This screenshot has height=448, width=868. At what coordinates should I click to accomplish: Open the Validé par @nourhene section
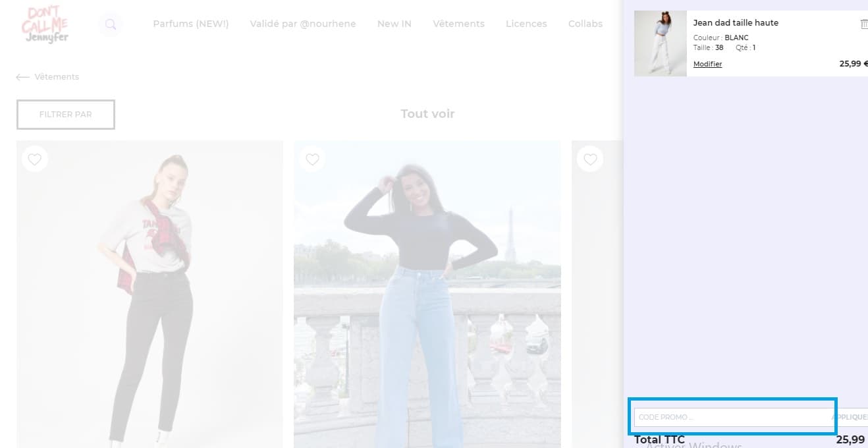click(x=302, y=24)
